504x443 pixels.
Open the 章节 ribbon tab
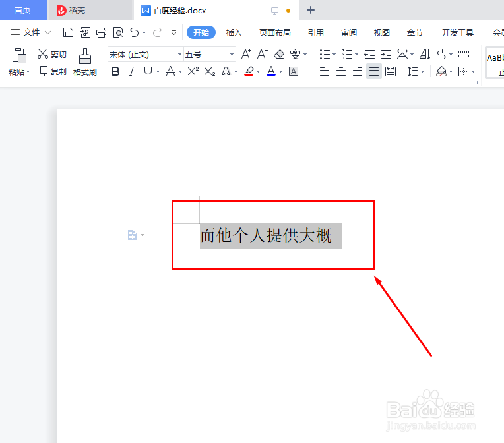414,32
